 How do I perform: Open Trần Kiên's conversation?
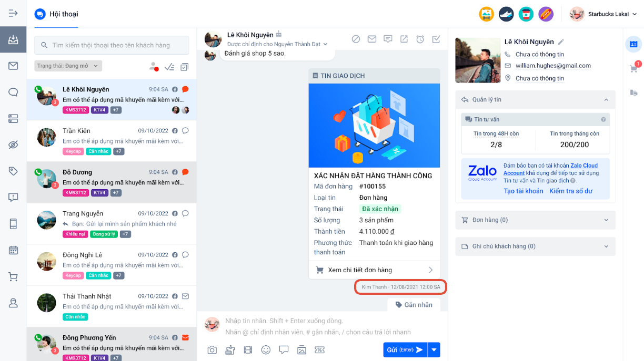click(x=112, y=141)
